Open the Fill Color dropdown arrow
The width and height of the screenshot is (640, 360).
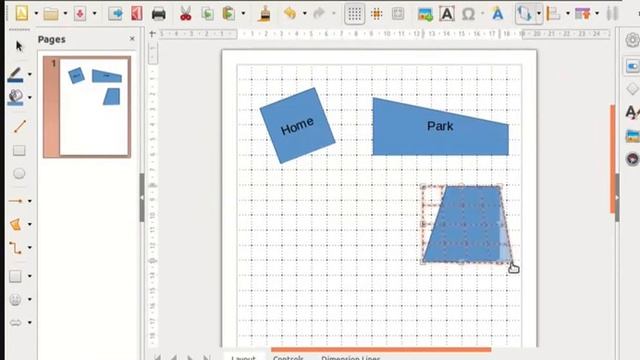coord(29,97)
